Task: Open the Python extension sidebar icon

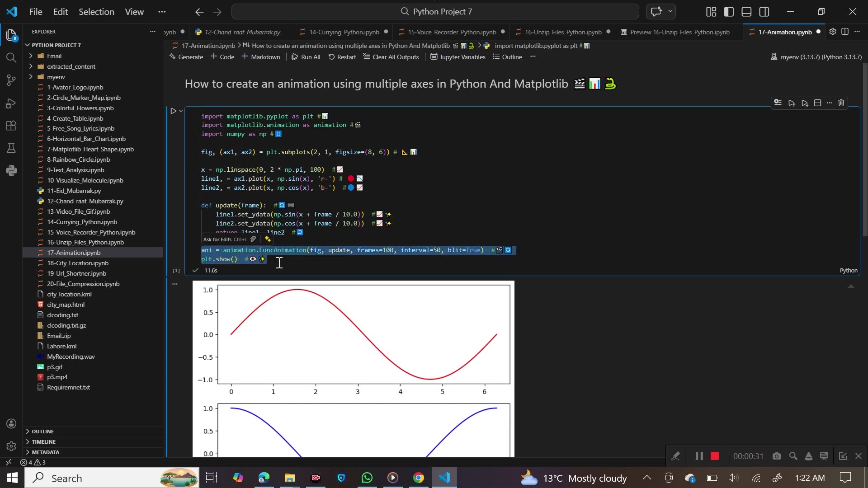Action: 11,171
